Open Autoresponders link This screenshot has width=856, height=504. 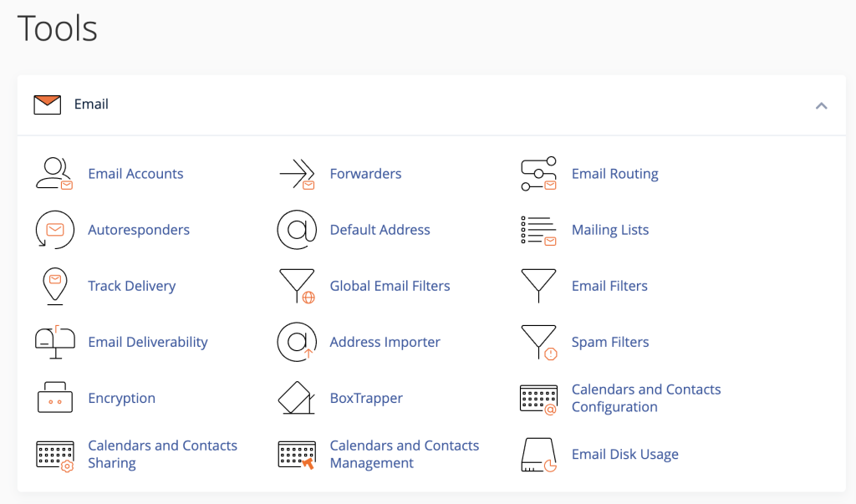[139, 230]
